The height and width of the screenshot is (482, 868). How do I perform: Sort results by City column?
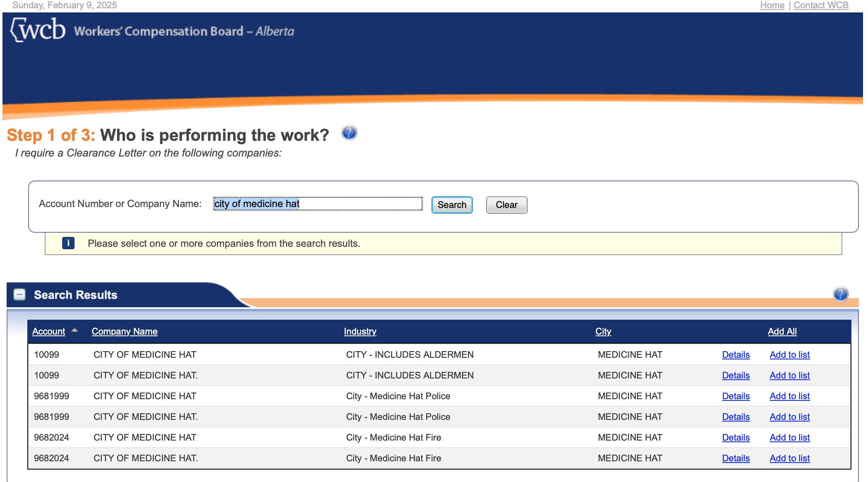tap(603, 331)
